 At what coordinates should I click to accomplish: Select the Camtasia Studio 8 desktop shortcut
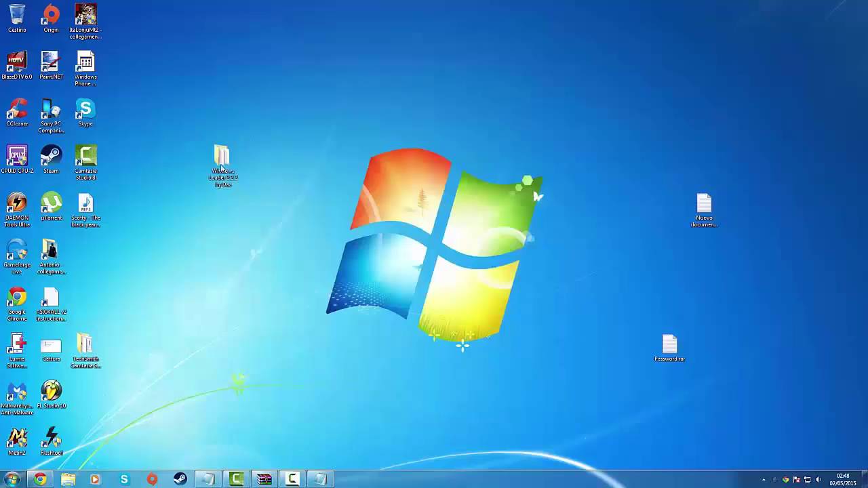coord(85,163)
